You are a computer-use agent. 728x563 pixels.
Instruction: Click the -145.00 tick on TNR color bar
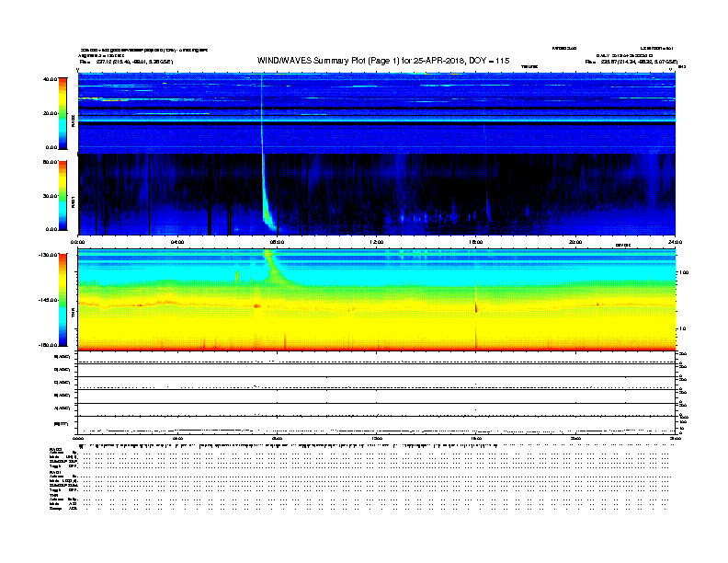click(x=49, y=300)
